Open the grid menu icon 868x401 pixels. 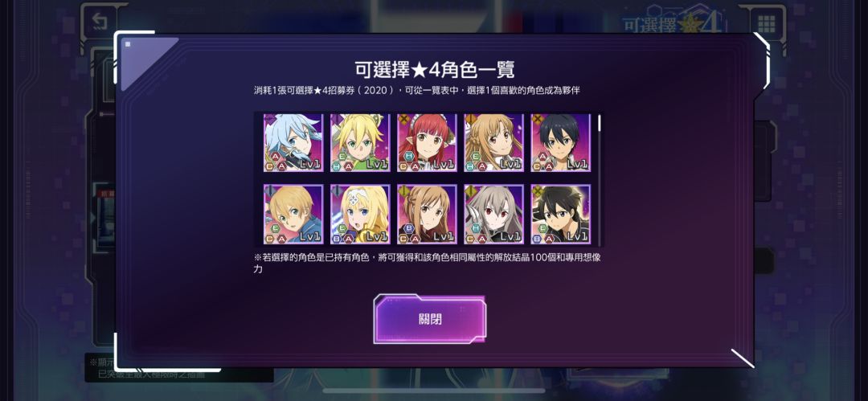point(766,24)
